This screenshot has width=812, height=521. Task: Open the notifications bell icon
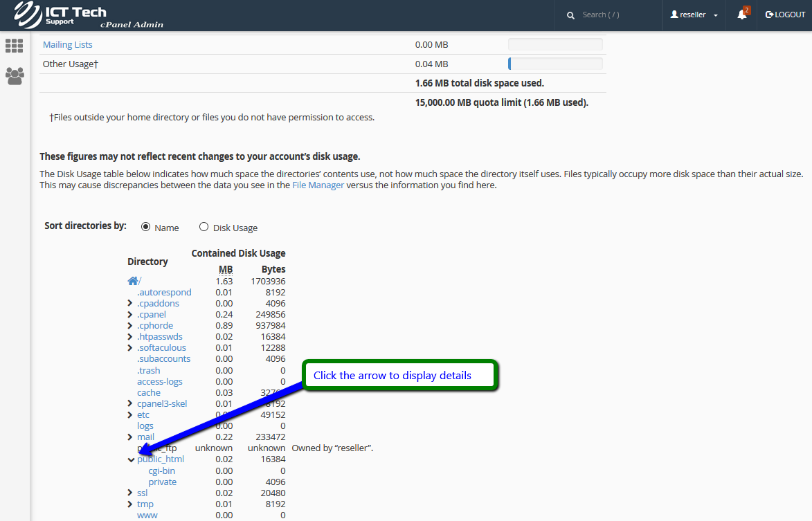[x=741, y=15]
